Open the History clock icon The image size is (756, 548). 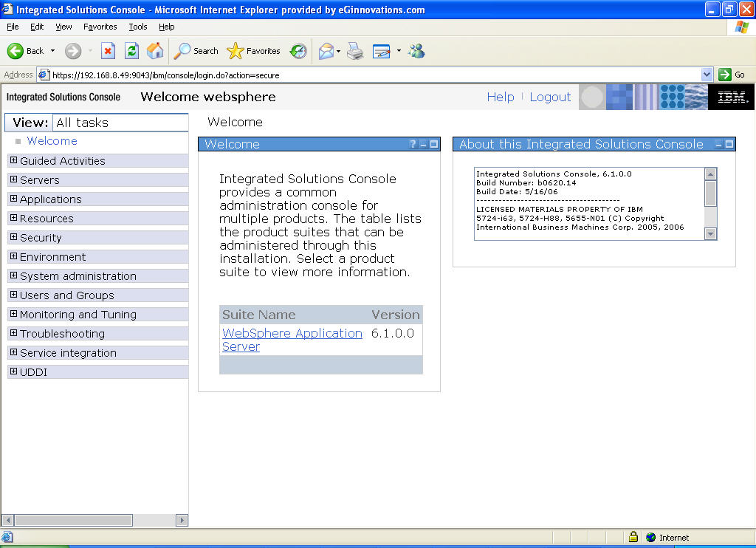[x=298, y=51]
